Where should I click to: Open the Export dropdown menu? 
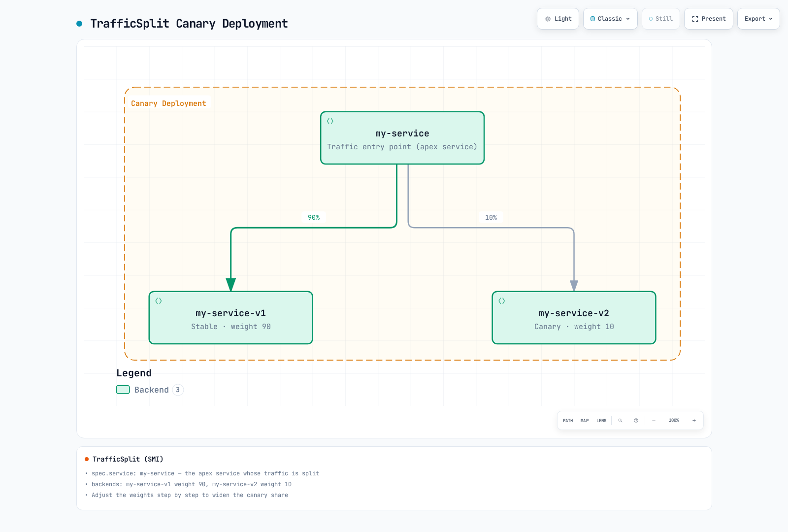click(758, 19)
